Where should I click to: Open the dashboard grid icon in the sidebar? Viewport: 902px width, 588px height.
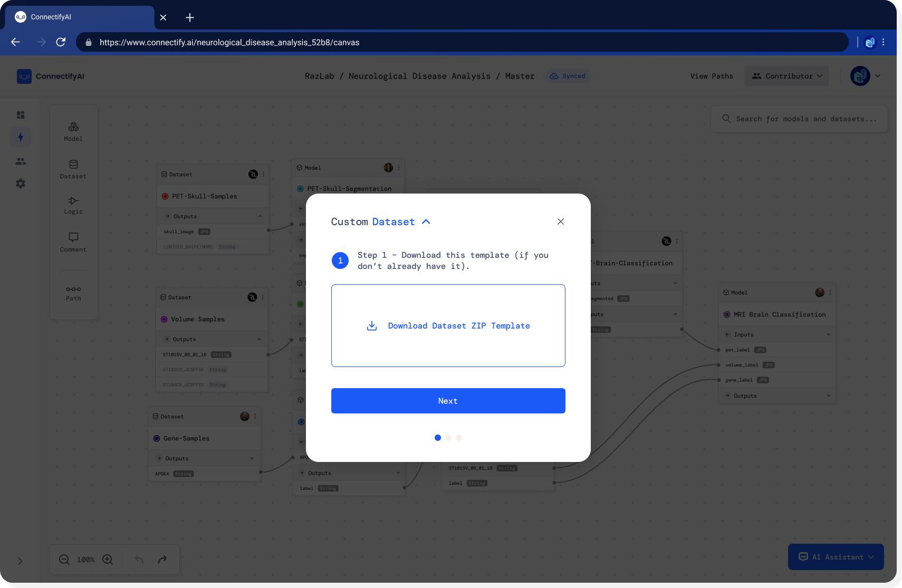pyautogui.click(x=21, y=115)
